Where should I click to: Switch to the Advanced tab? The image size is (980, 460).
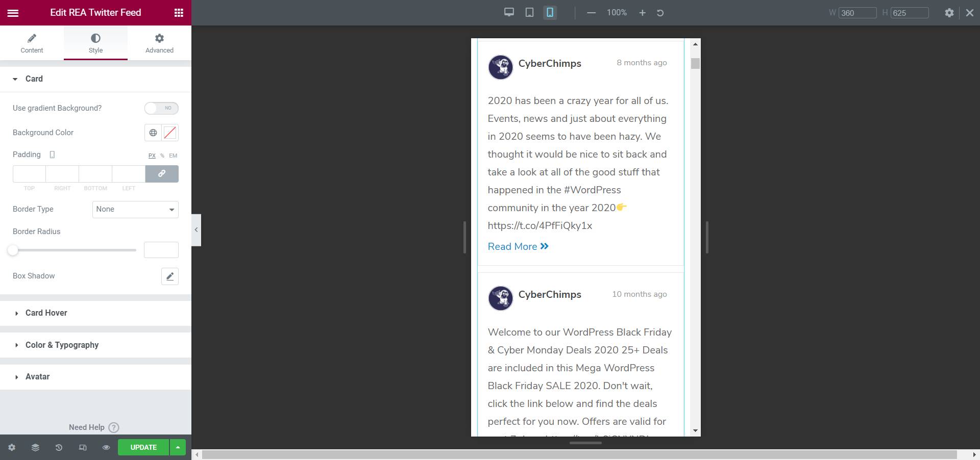(159, 43)
